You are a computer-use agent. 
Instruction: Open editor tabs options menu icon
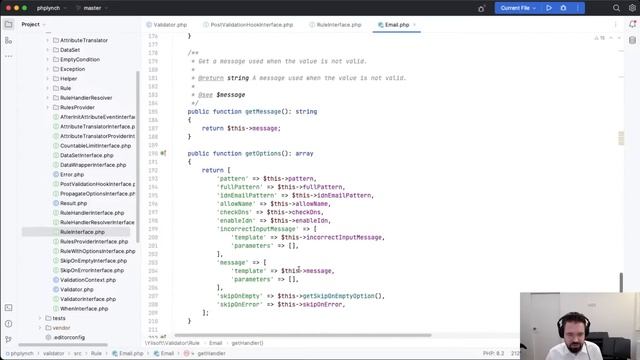[x=616, y=25]
